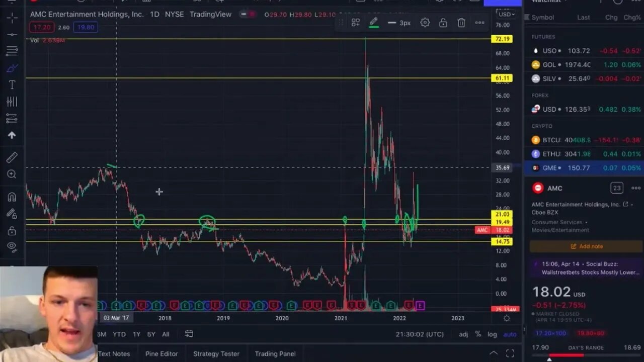Open the Trading Panel tab

click(x=275, y=354)
